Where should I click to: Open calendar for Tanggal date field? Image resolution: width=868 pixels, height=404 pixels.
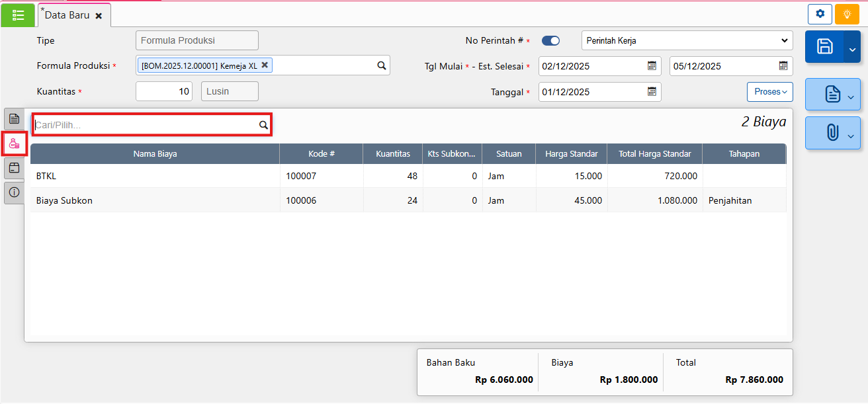(x=652, y=92)
